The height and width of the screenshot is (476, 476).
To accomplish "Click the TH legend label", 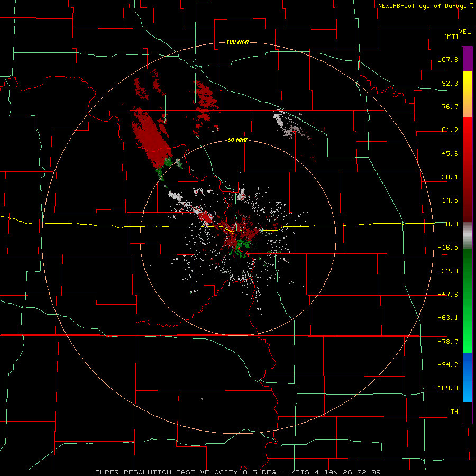I will (454, 412).
